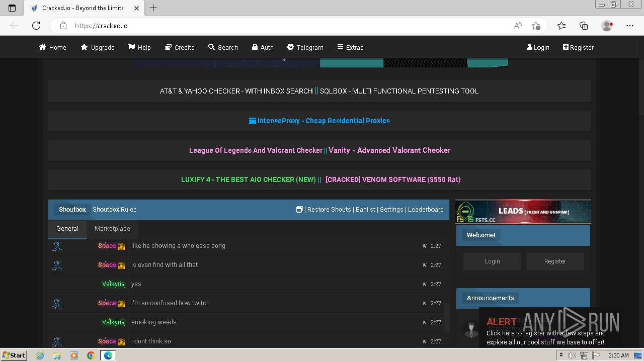Open shoutbox Settings
The height and width of the screenshot is (362, 644).
pos(391,210)
